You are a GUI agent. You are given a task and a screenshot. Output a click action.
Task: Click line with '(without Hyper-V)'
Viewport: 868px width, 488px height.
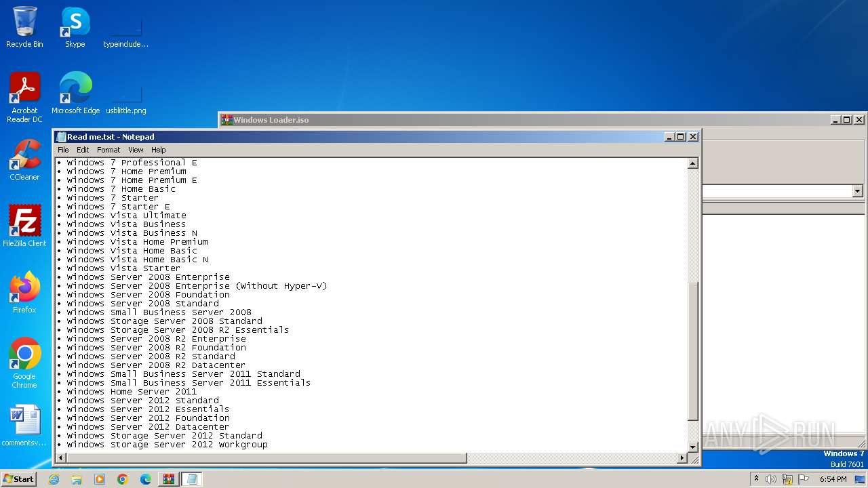tap(197, 286)
